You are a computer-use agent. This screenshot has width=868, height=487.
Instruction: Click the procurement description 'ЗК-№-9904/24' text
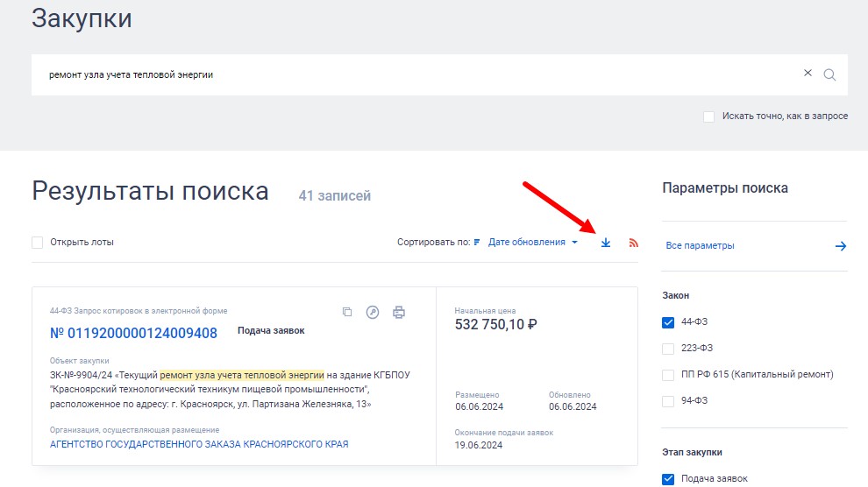click(230, 389)
